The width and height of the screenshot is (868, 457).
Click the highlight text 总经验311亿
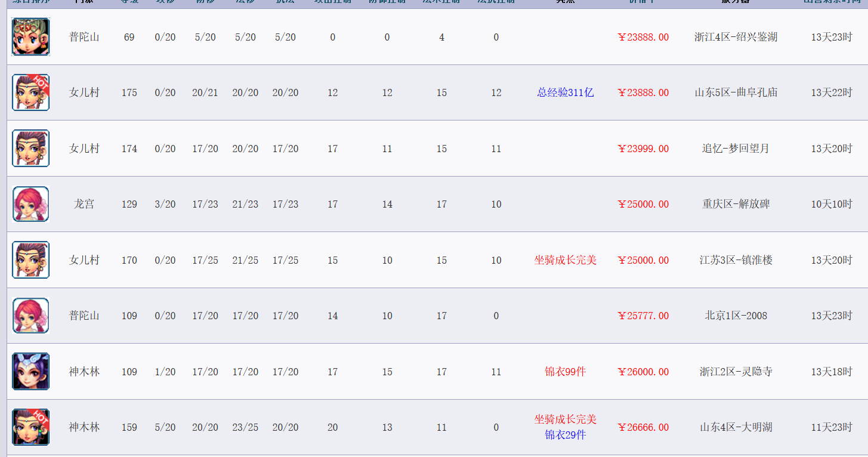[x=566, y=92]
